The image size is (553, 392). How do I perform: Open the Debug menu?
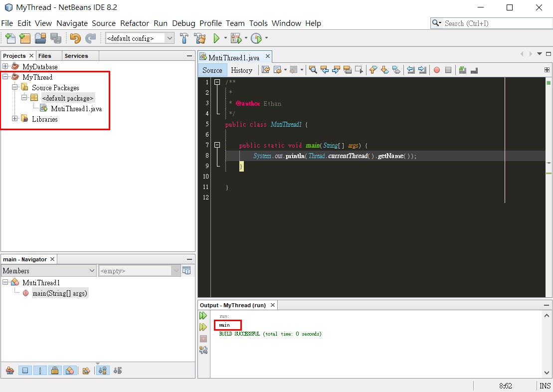(x=184, y=23)
